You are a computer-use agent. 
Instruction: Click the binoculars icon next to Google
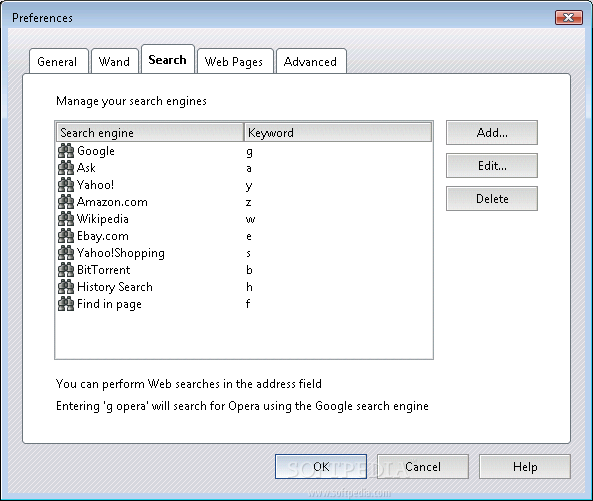point(66,151)
